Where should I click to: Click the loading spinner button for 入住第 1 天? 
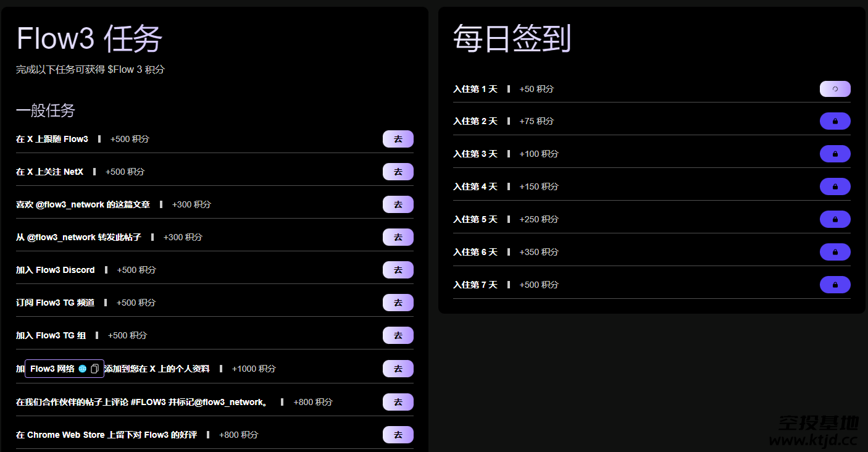(x=835, y=89)
